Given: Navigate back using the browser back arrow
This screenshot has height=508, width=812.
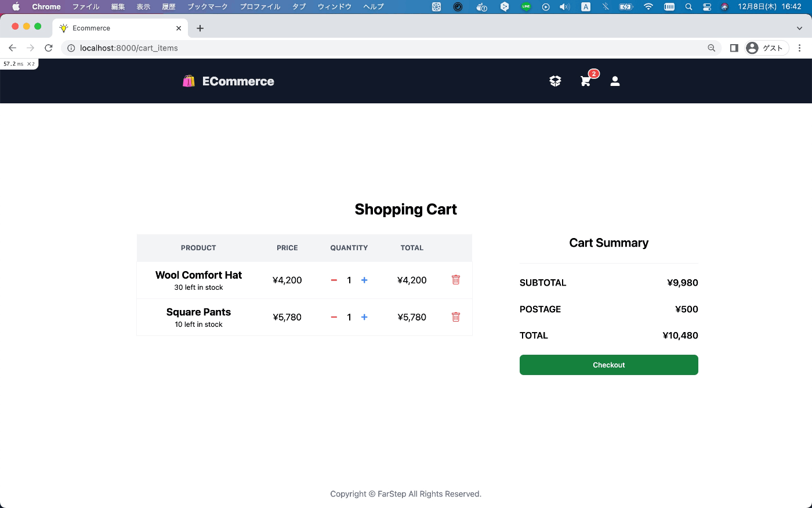Looking at the screenshot, I should [12, 48].
